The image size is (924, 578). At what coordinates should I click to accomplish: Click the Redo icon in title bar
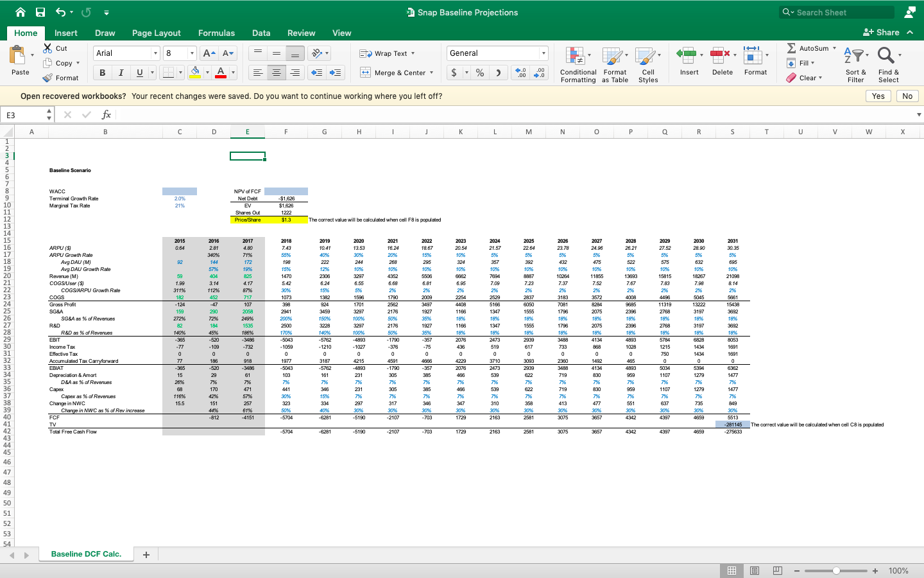(x=86, y=12)
